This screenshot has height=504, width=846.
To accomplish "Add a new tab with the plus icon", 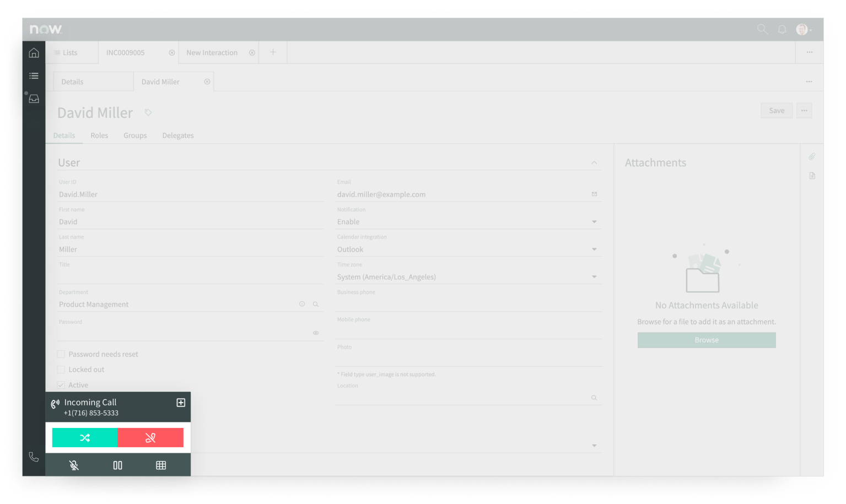I will coord(273,52).
